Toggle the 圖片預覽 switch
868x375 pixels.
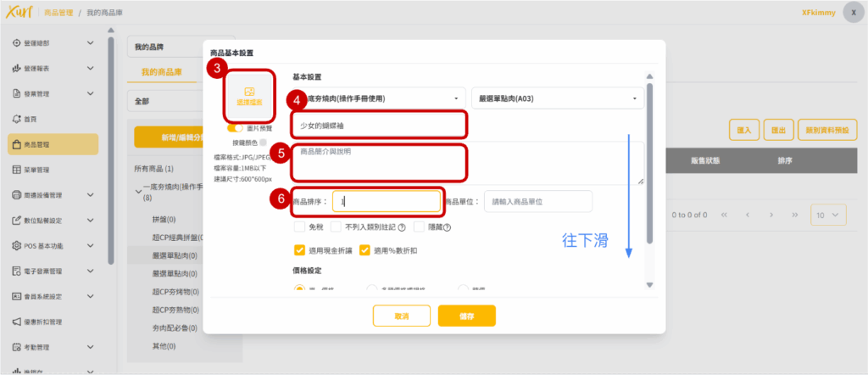[236, 127]
